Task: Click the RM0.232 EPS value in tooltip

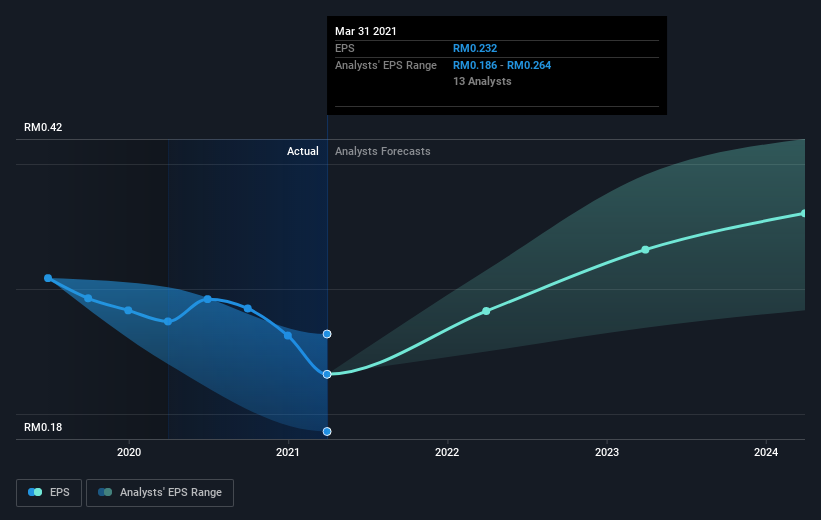Action: 475,48
